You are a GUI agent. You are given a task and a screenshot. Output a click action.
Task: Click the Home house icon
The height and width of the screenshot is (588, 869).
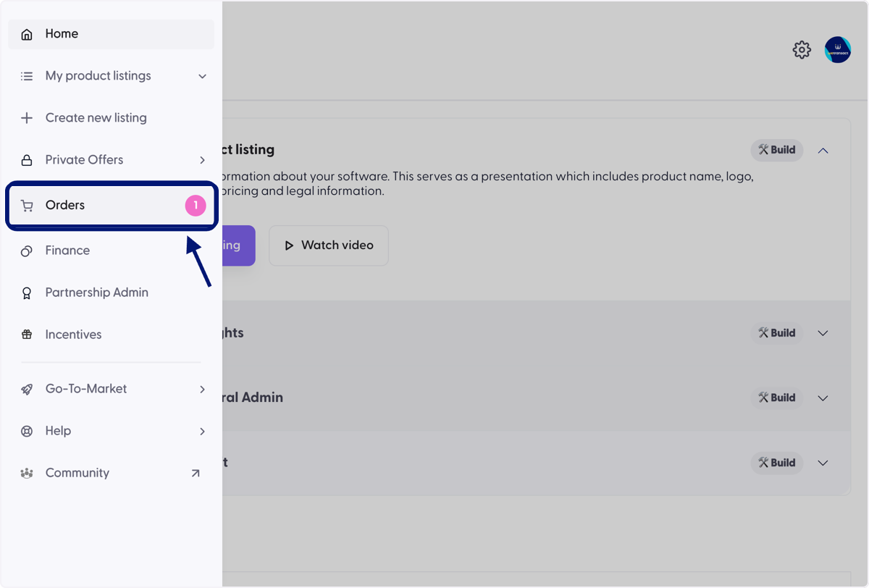[27, 34]
